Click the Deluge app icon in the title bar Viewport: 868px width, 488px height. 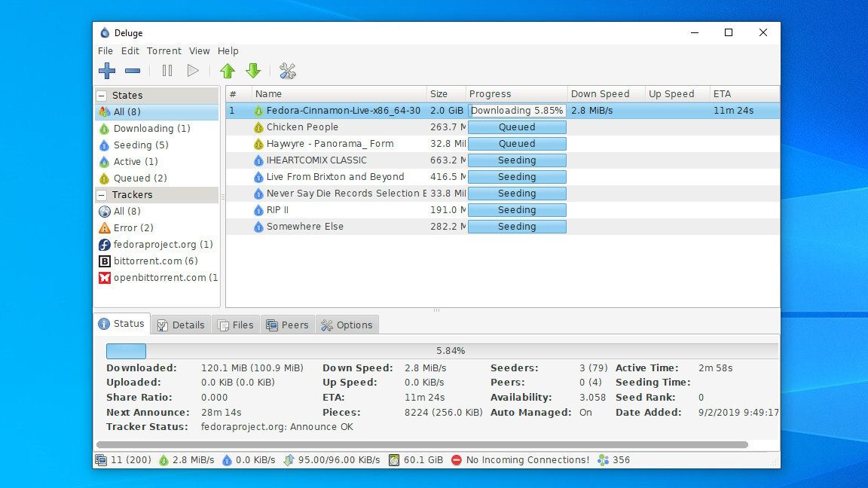[105, 32]
